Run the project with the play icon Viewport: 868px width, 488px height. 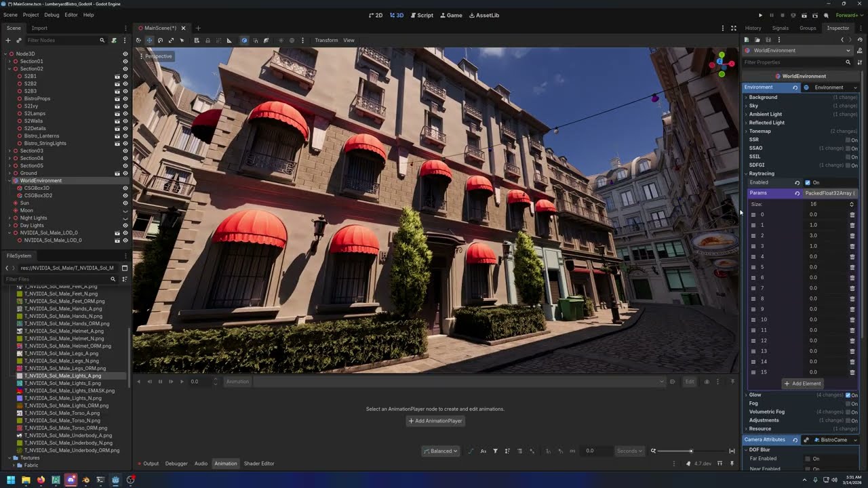pyautogui.click(x=760, y=15)
